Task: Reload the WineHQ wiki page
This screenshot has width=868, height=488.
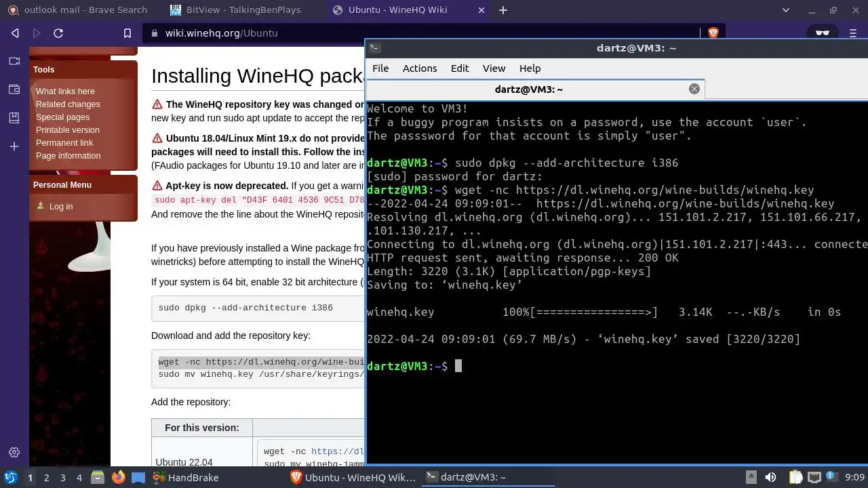Action: (58, 33)
